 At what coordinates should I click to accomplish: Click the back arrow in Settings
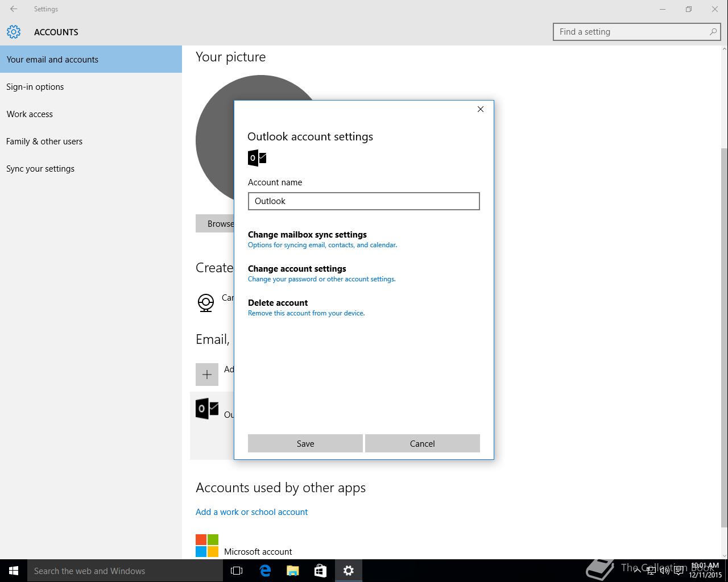click(14, 9)
